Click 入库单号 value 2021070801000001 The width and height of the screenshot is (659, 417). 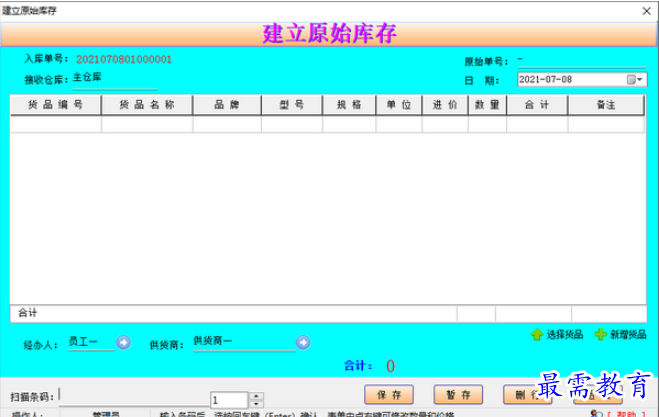point(124,59)
